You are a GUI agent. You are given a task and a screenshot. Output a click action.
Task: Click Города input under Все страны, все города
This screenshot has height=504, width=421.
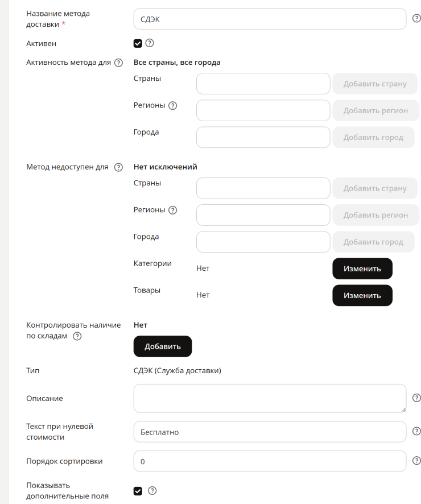click(x=263, y=137)
